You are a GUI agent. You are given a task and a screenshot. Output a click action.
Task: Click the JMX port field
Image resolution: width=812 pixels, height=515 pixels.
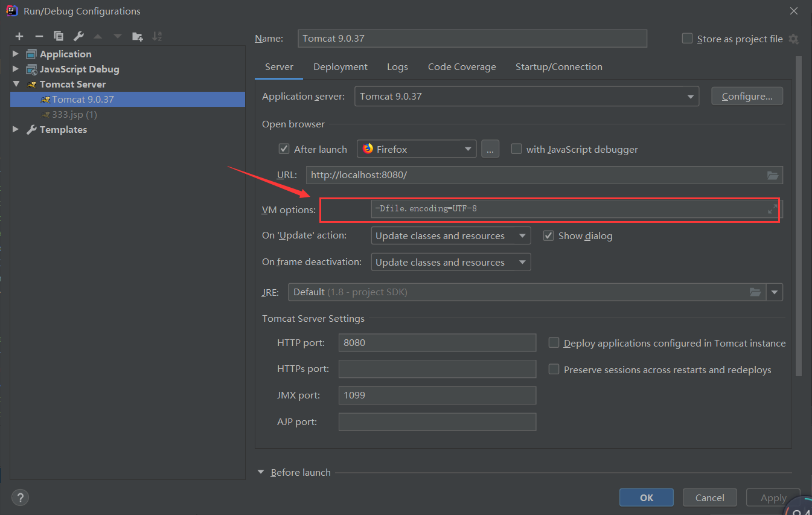pyautogui.click(x=437, y=395)
